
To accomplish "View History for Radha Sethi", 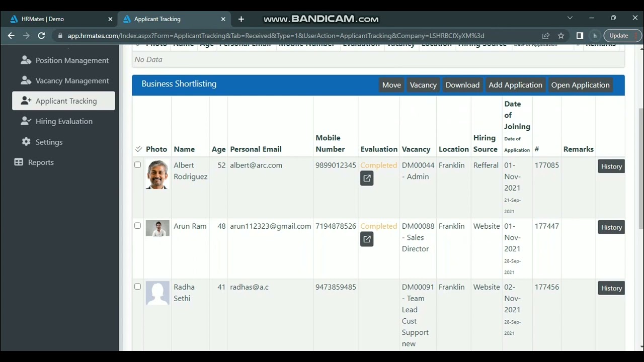I will point(611,288).
